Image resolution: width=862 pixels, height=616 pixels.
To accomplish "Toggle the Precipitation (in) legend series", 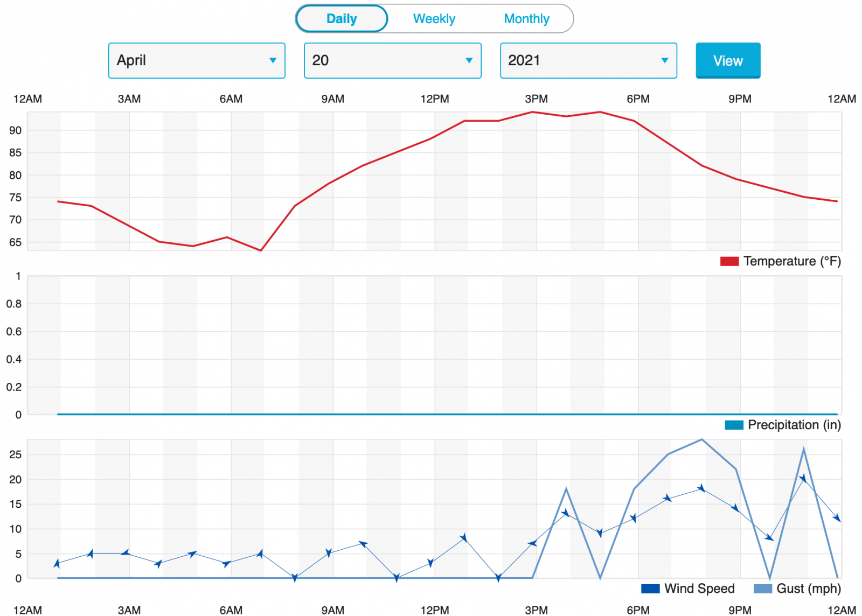I will [x=782, y=425].
